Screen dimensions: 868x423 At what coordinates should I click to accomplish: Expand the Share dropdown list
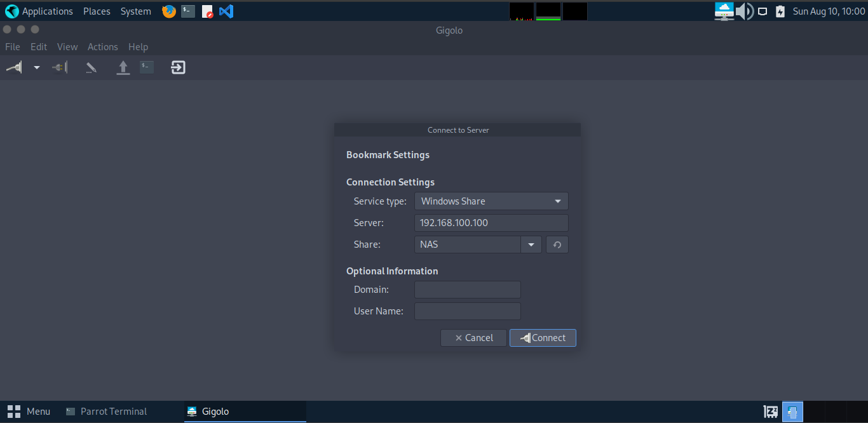(531, 244)
